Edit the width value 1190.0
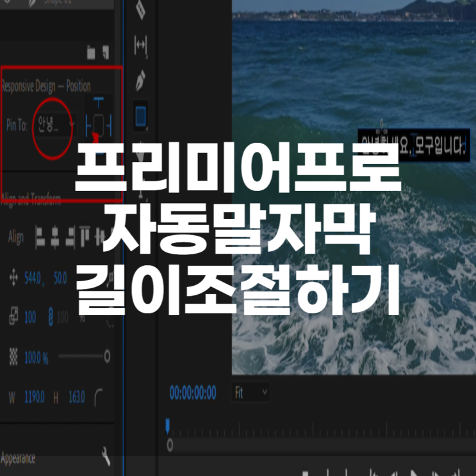Screen dimensions: 476x476 [x=35, y=397]
